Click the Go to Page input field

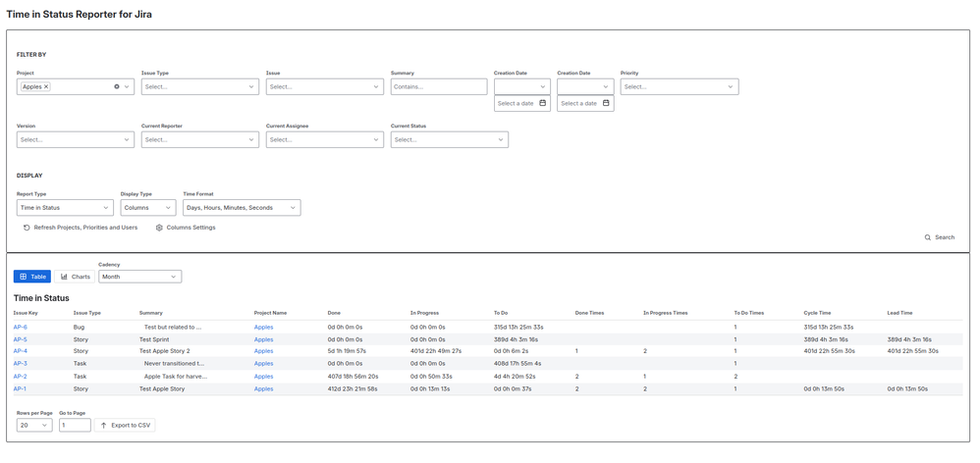(75, 426)
